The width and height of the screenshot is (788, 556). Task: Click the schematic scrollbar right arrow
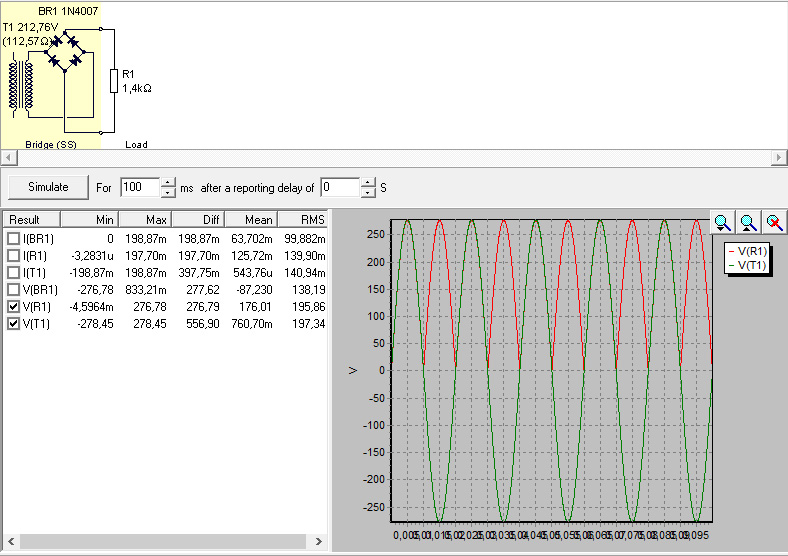pyautogui.click(x=780, y=158)
